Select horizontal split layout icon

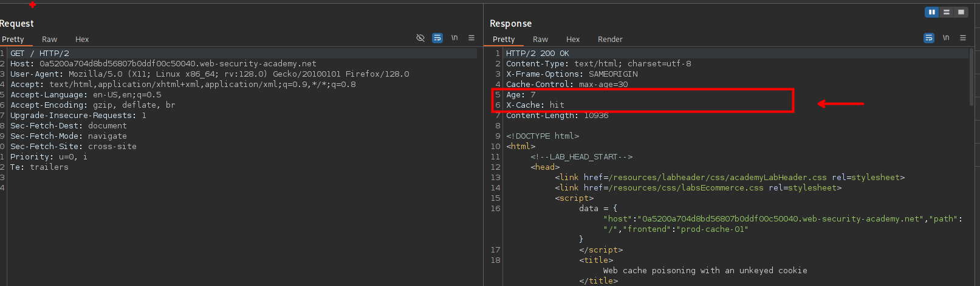(x=946, y=12)
